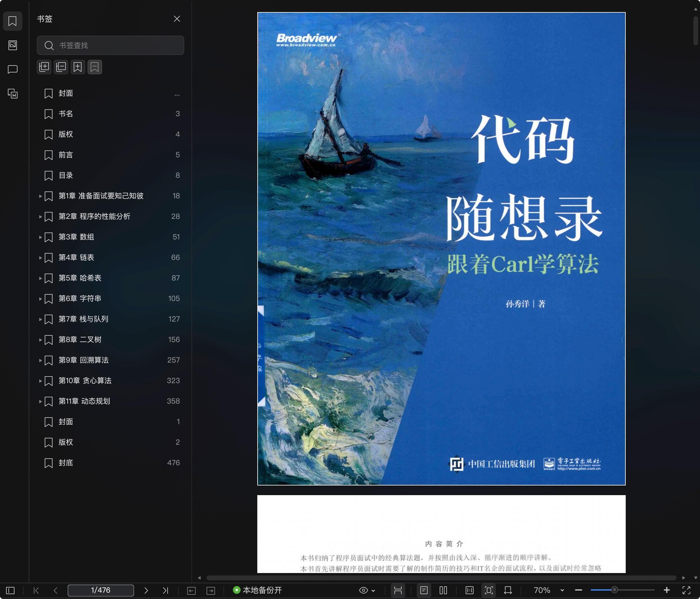The height and width of the screenshot is (599, 700).
Task: Click the book cover page
Action: click(x=441, y=249)
